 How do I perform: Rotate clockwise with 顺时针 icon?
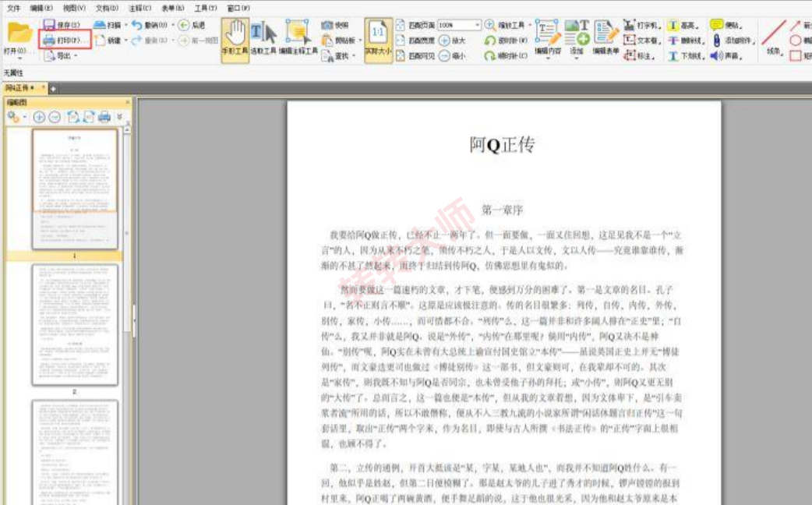pyautogui.click(x=490, y=55)
